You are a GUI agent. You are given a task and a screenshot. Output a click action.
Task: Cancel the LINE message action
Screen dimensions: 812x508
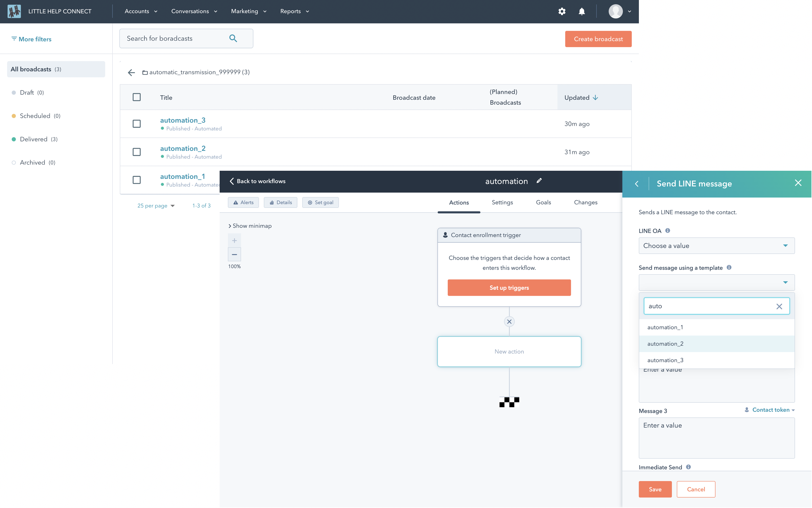coord(696,489)
